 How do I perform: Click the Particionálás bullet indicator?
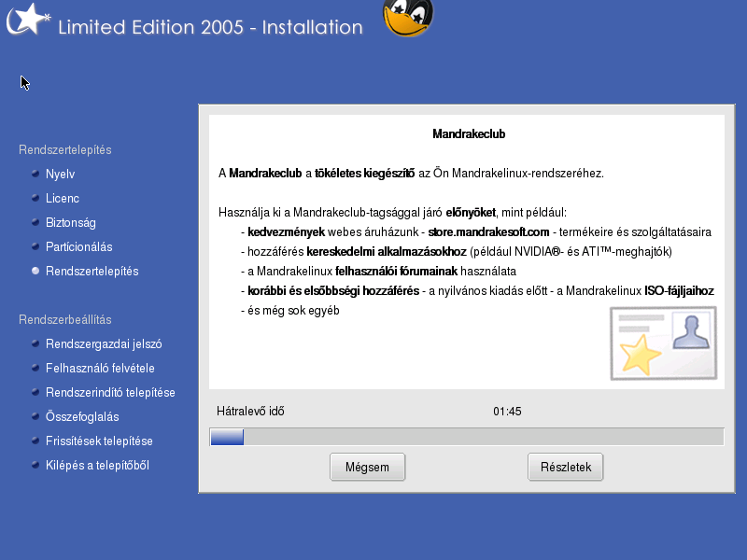coord(35,246)
